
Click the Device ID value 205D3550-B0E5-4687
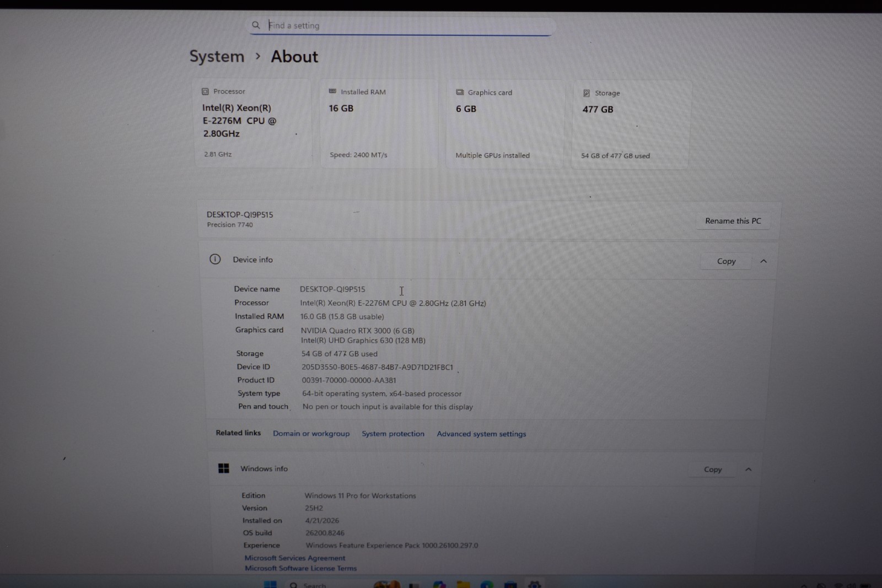pos(377,367)
